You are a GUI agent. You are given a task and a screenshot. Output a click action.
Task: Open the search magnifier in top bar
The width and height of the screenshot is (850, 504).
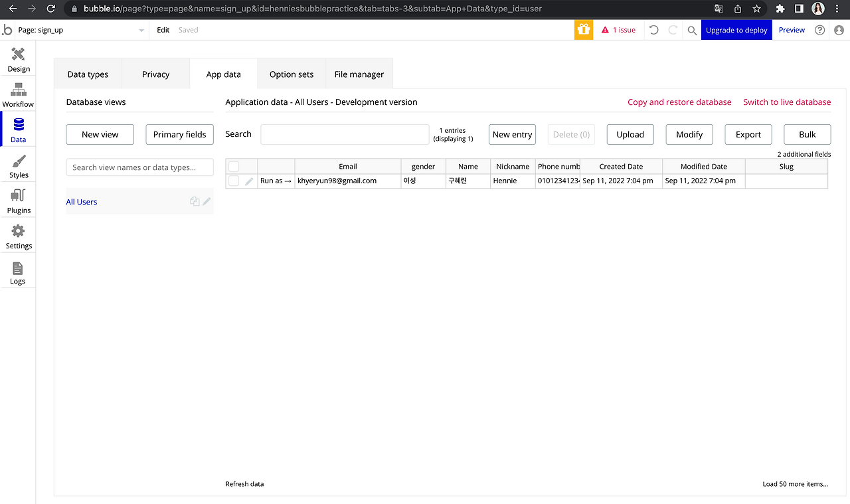click(x=692, y=30)
